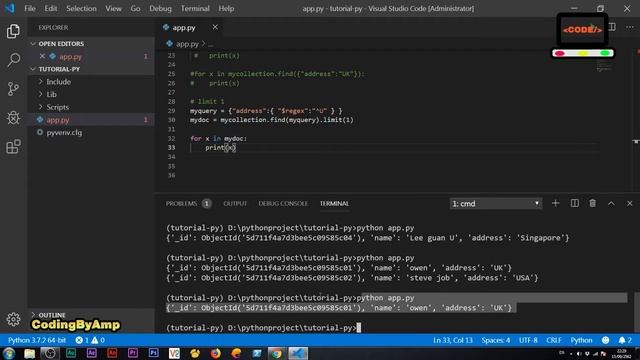Viewport: 640px width, 360px height.
Task: Switch to the Debug Console tab
Action: point(283,203)
